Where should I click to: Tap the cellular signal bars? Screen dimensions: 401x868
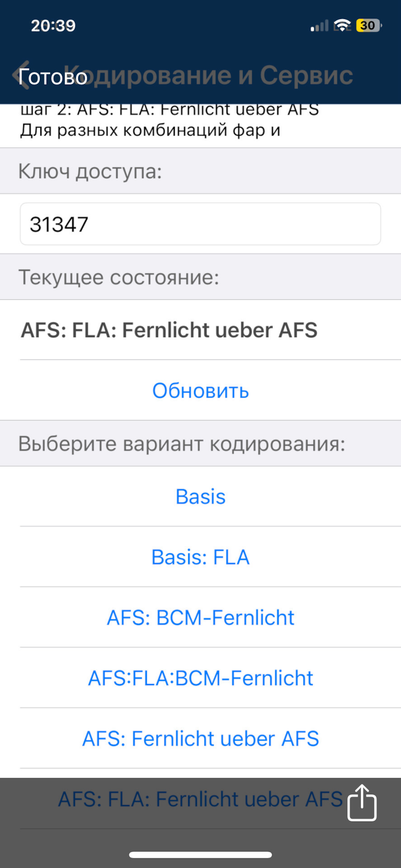tap(319, 26)
